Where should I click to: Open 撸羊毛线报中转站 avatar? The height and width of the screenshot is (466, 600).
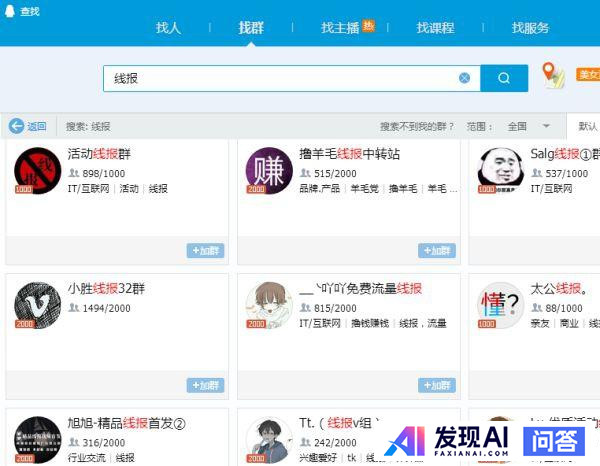click(269, 170)
